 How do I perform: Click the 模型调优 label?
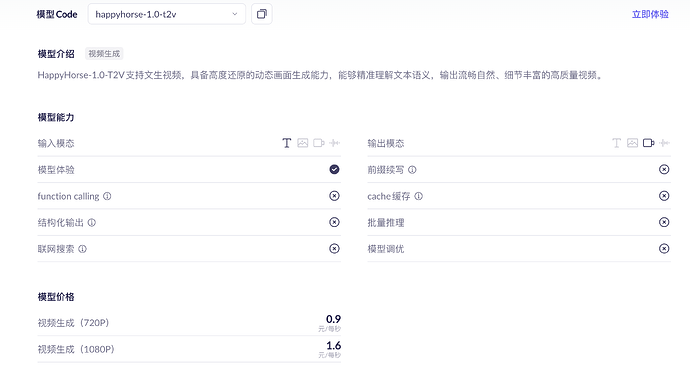point(386,249)
